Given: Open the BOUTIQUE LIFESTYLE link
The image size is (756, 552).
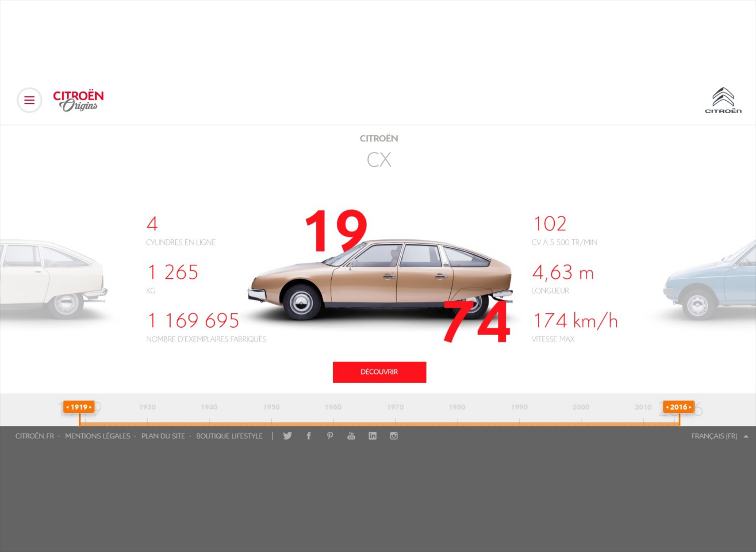Looking at the screenshot, I should point(229,436).
